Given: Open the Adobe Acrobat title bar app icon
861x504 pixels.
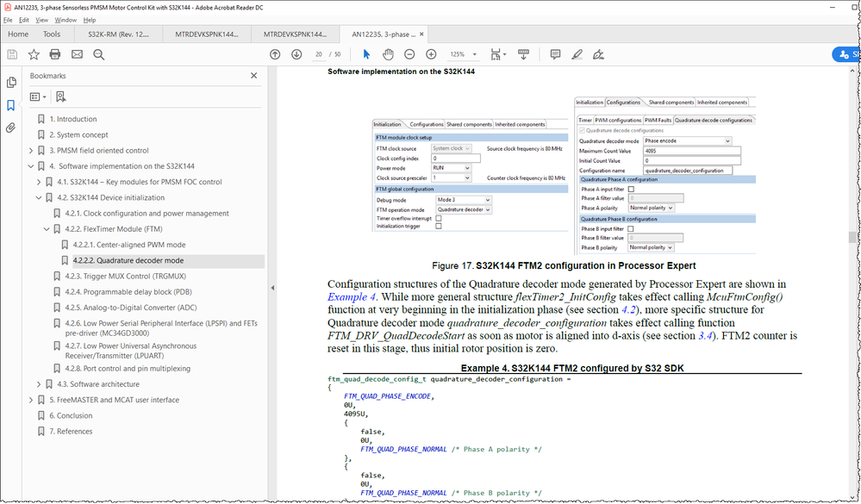Looking at the screenshot, I should (x=8, y=7).
